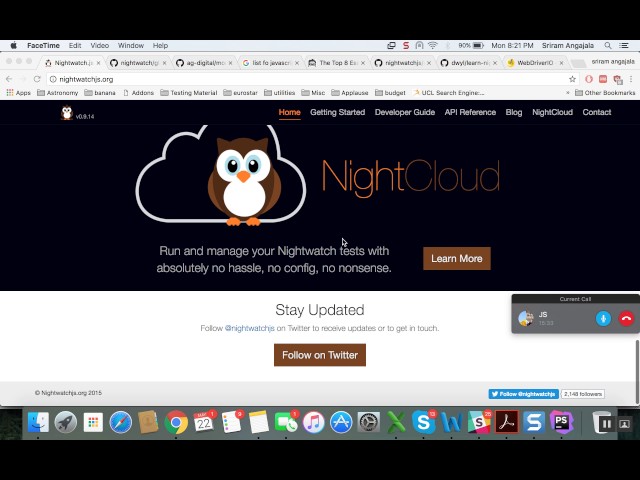
Task: Click the Opera extension icon in Chrome toolbar
Action: 589,79
